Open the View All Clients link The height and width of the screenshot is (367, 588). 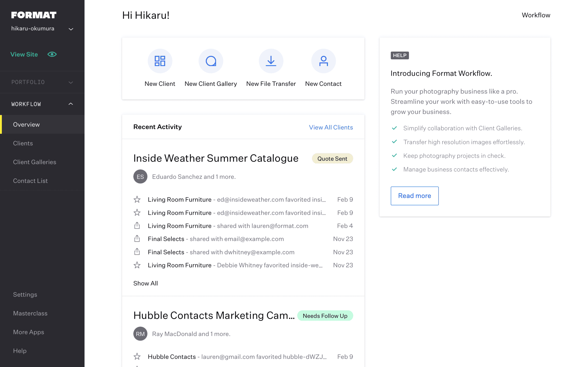tap(331, 127)
